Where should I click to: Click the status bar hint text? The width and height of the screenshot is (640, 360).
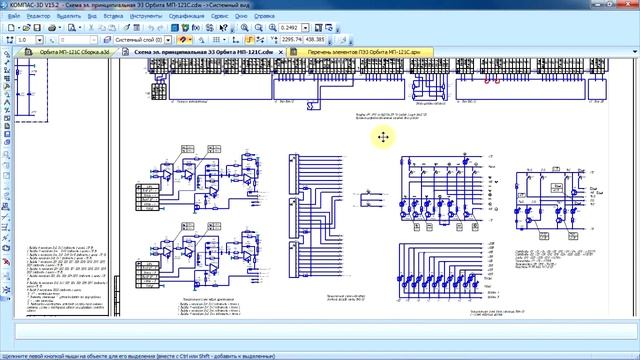(138, 356)
